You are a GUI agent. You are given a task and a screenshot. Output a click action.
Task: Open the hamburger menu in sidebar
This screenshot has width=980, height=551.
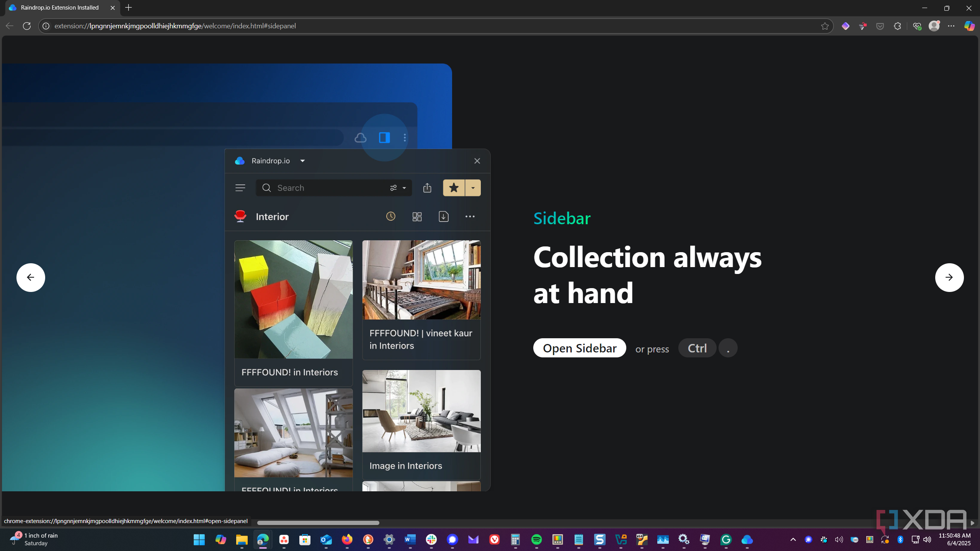[240, 188]
